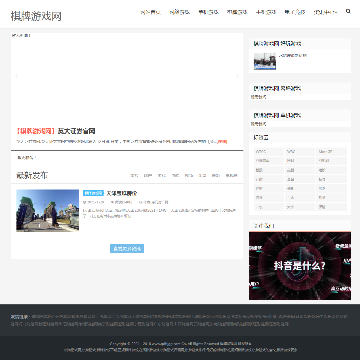The image size is (360, 360).
Task: Click the blue load-more button below the article
Action: (127, 249)
